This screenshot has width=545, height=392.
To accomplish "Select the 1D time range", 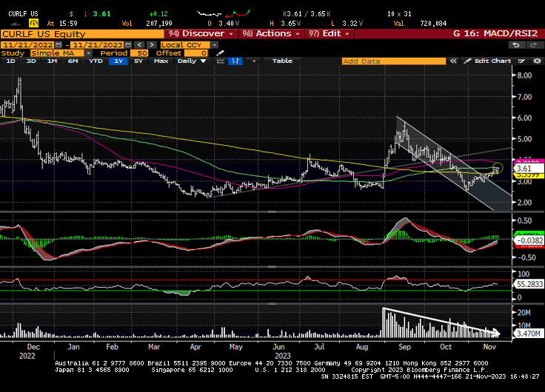I will (11, 61).
